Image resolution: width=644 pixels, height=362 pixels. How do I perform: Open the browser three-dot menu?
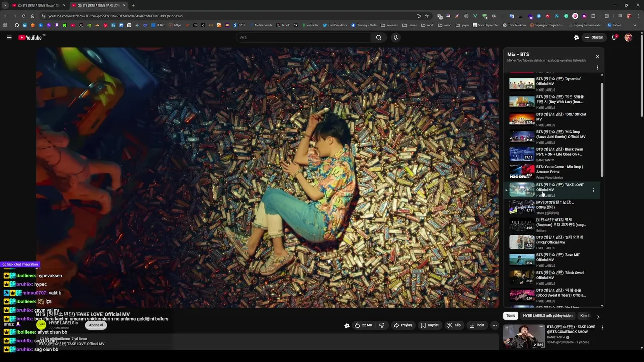[x=638, y=16]
